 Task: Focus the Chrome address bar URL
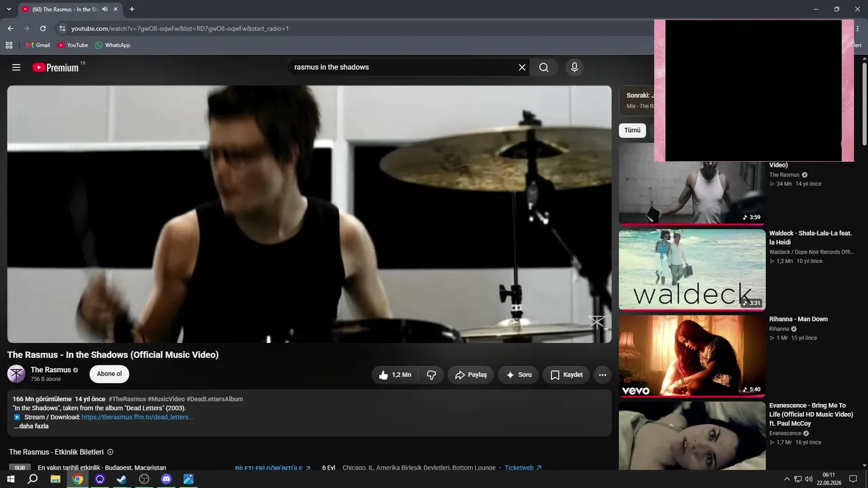(180, 28)
